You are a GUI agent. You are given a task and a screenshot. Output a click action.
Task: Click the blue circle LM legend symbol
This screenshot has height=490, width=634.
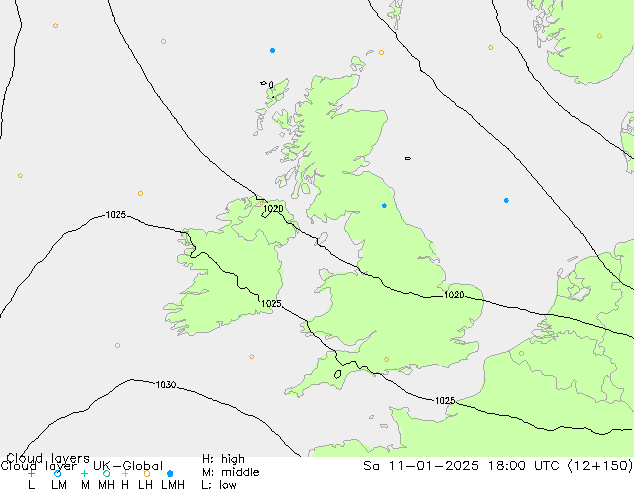coord(58,473)
